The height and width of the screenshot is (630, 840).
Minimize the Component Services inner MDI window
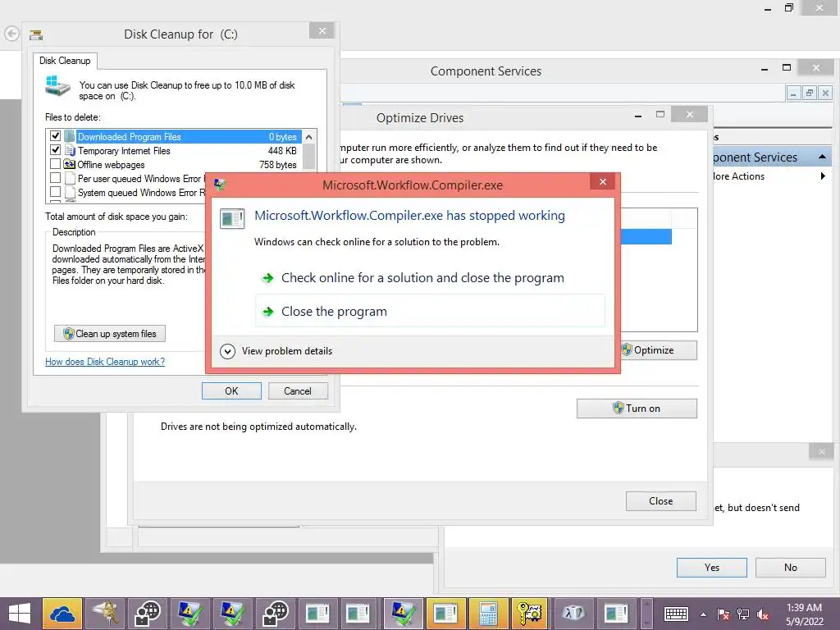tap(793, 94)
